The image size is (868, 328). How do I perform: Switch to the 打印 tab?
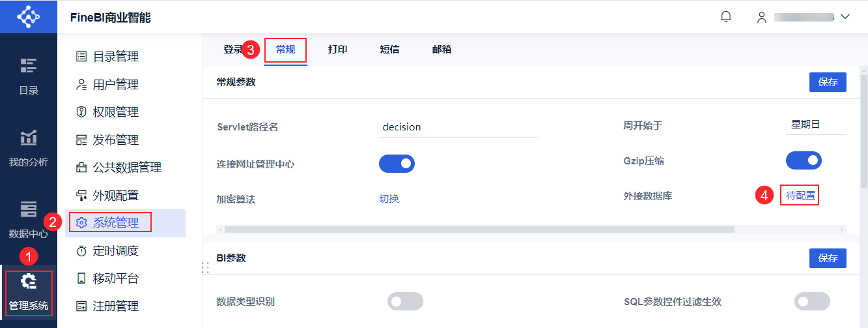tap(337, 50)
